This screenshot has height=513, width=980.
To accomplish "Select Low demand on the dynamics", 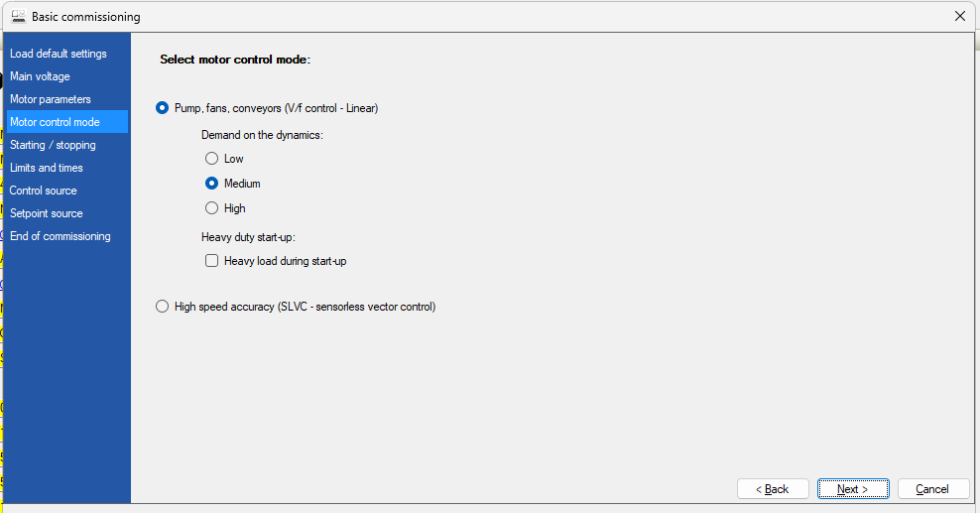I will [212, 159].
